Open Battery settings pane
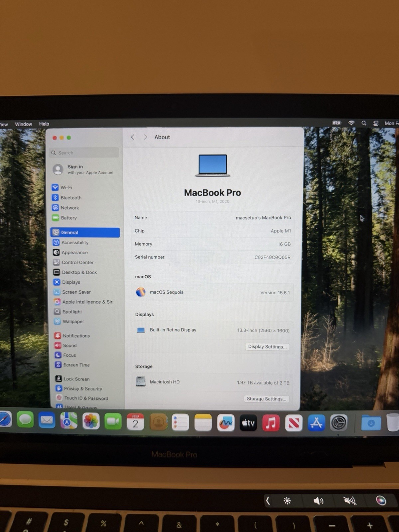Screen dimensions: 399x532 [x=65, y=218]
